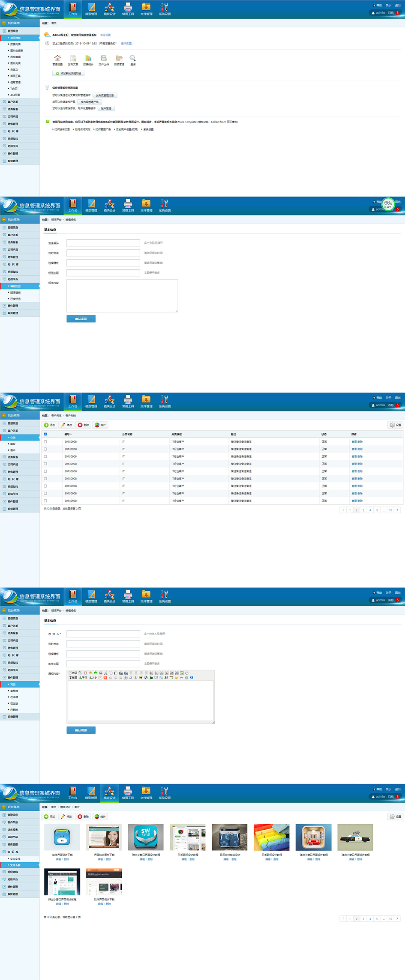Click the 添加新的快捷功能 button
This screenshot has height=980, width=405.
click(69, 74)
